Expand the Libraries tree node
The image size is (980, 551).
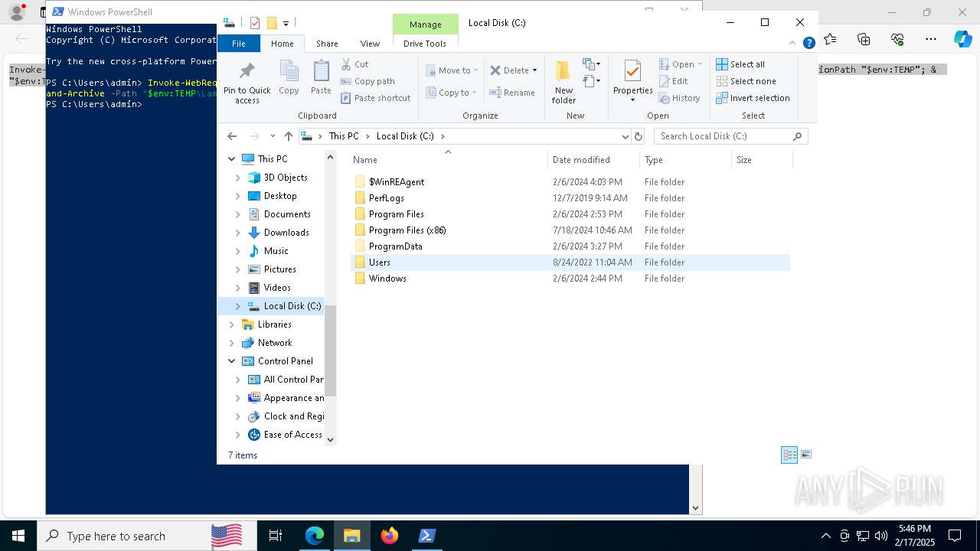[x=232, y=324]
